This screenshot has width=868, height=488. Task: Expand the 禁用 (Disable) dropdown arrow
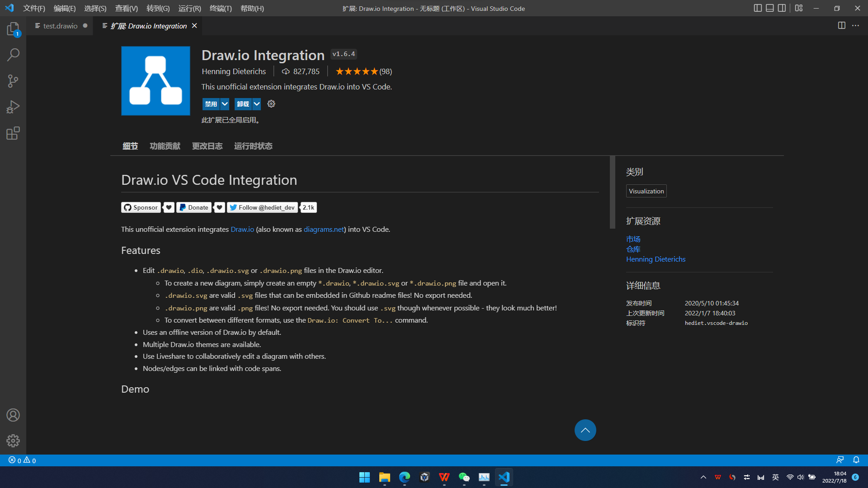click(x=225, y=104)
